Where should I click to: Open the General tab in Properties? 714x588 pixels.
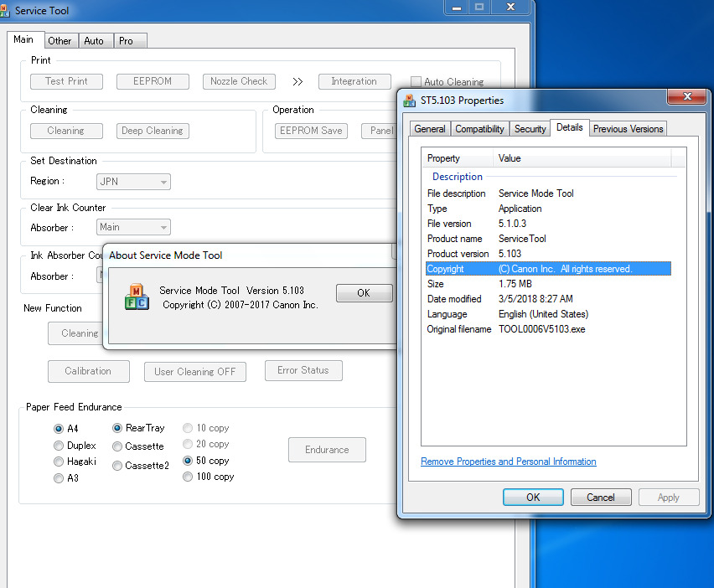tap(430, 129)
